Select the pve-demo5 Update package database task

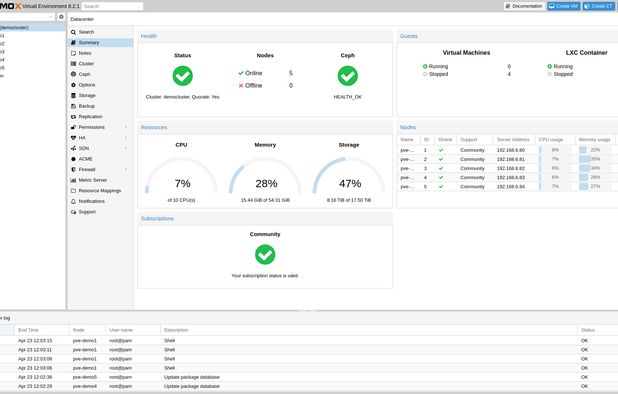[x=309, y=377]
